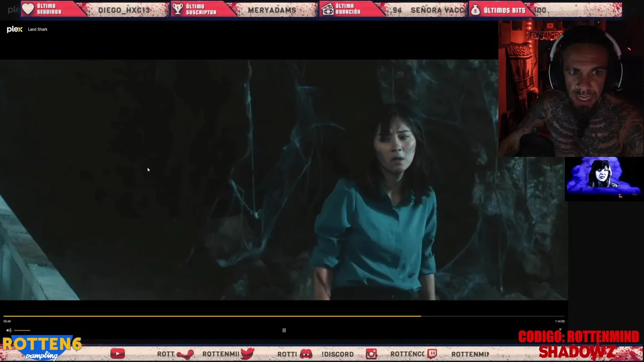Click the heart icon for Último Seguidor
The image size is (644, 362).
click(28, 9)
